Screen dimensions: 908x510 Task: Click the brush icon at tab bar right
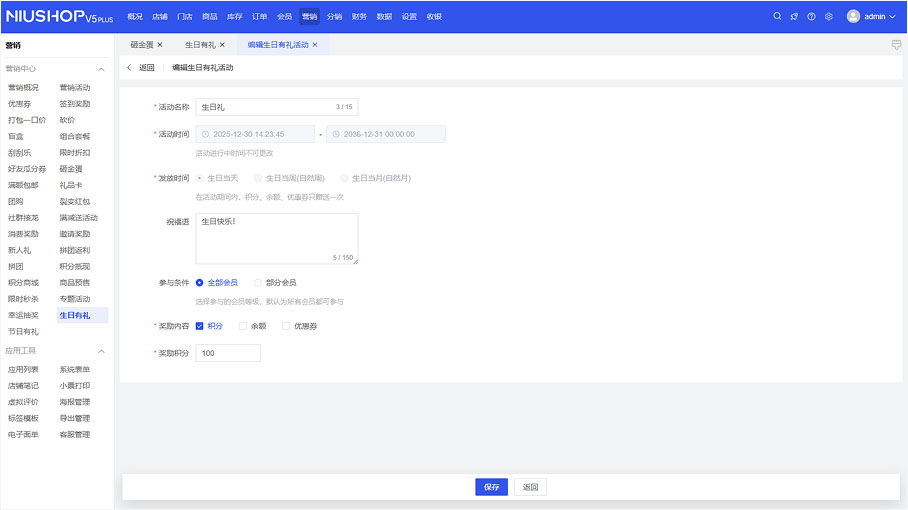[x=896, y=45]
